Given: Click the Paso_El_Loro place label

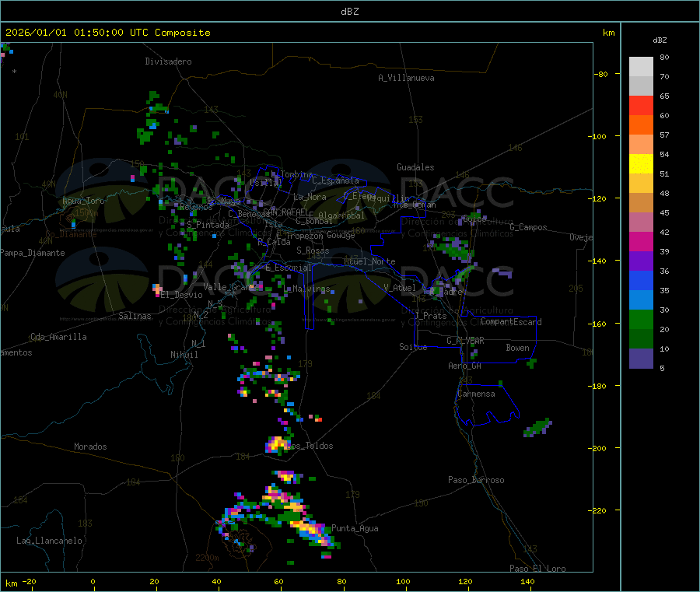Looking at the screenshot, I should [538, 569].
